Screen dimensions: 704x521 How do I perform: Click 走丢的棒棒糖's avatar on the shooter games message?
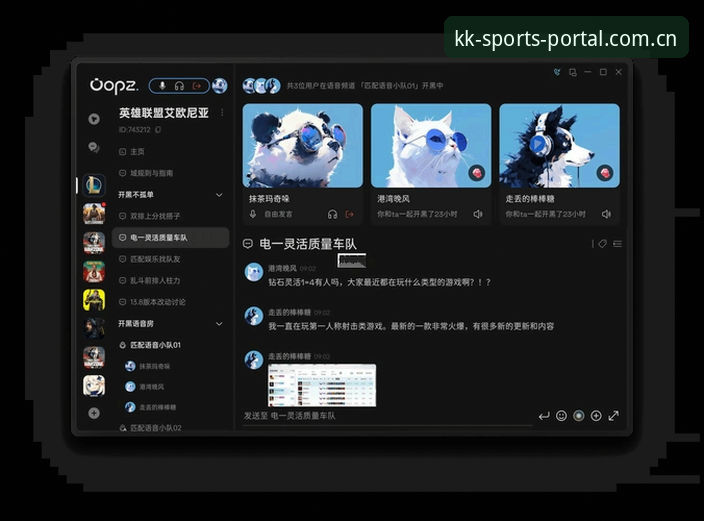(x=254, y=316)
